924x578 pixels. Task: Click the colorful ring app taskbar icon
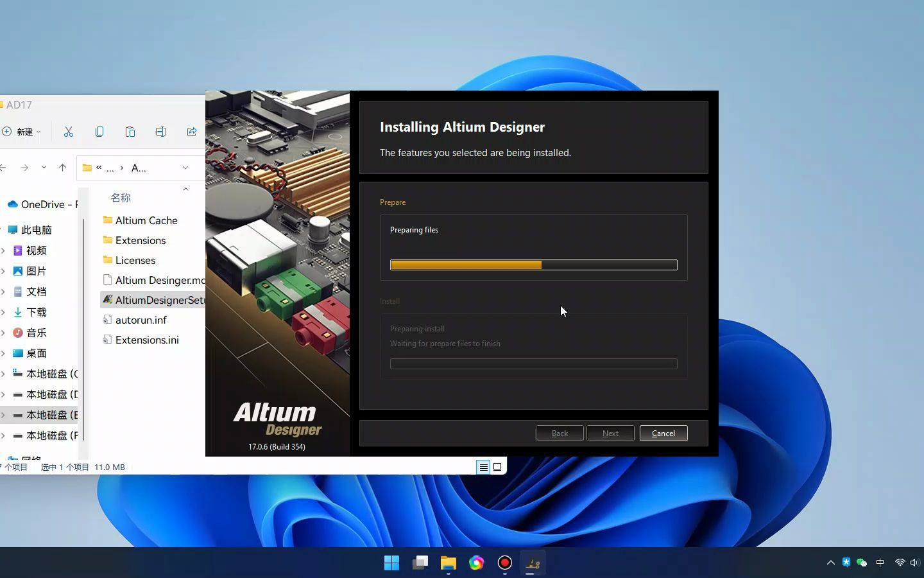click(x=476, y=563)
